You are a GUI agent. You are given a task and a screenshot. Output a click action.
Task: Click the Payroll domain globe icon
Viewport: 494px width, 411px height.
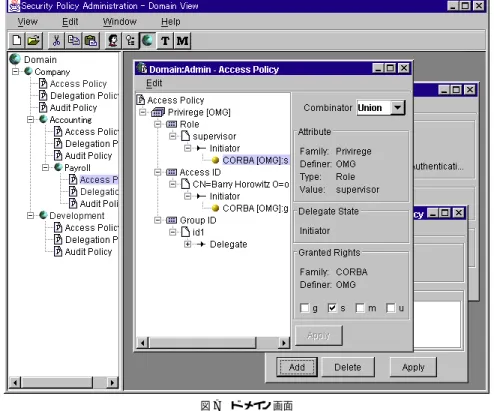[x=58, y=167]
